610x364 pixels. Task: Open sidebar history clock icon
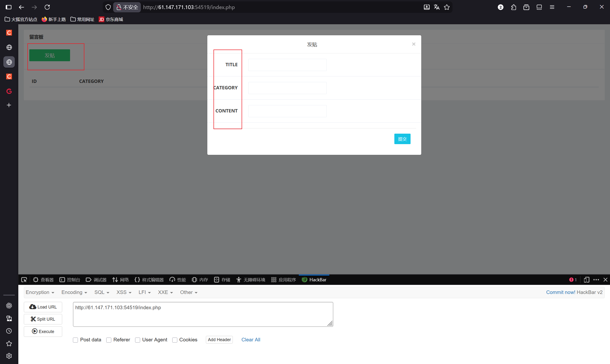pyautogui.click(x=9, y=331)
